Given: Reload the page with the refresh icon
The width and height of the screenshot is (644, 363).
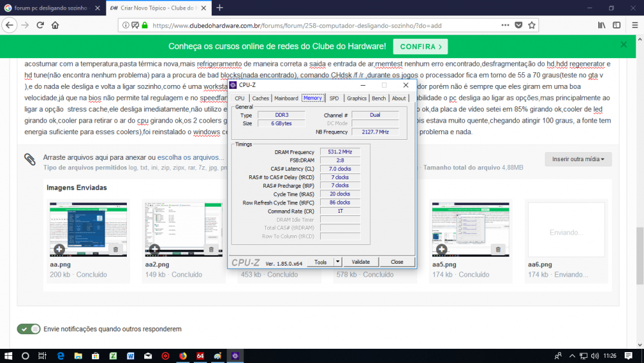Looking at the screenshot, I should [x=40, y=25].
